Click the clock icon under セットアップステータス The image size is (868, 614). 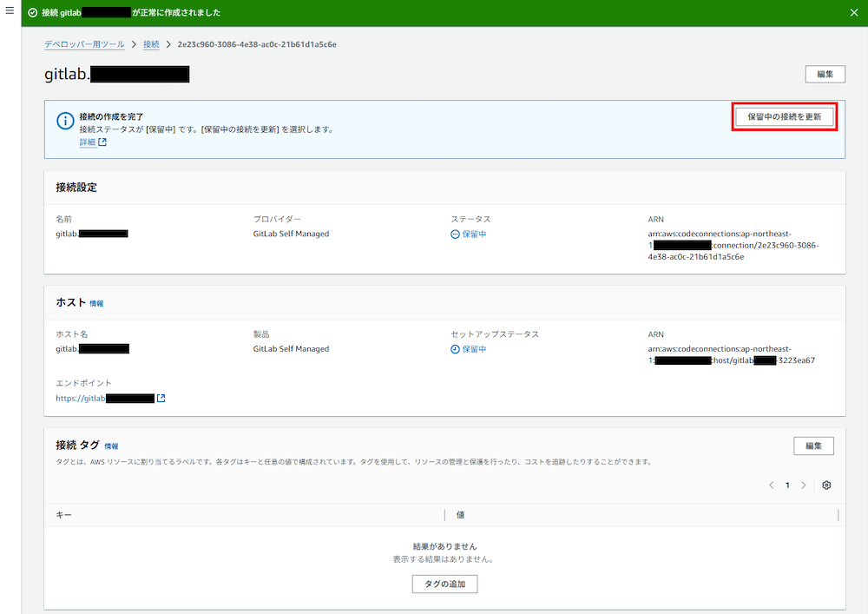point(455,349)
